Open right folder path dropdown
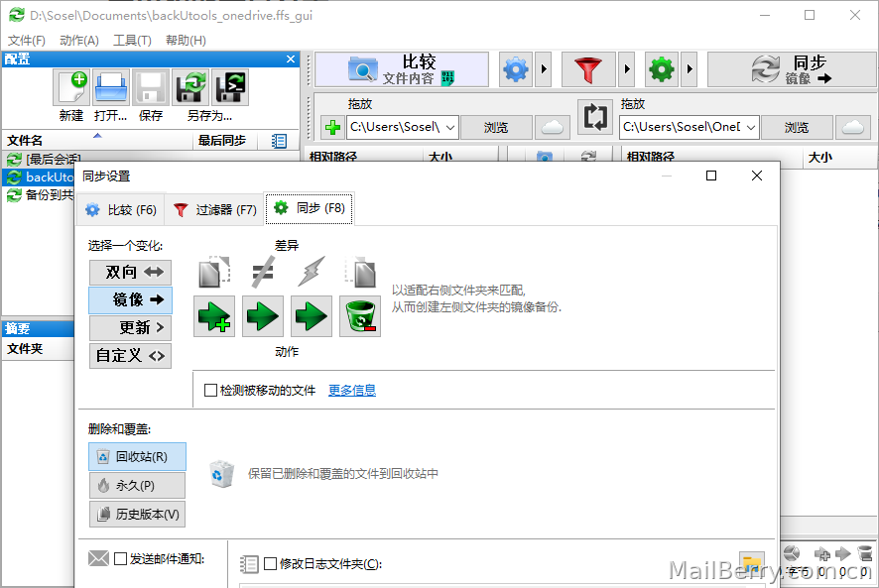879x588 pixels. click(x=751, y=127)
